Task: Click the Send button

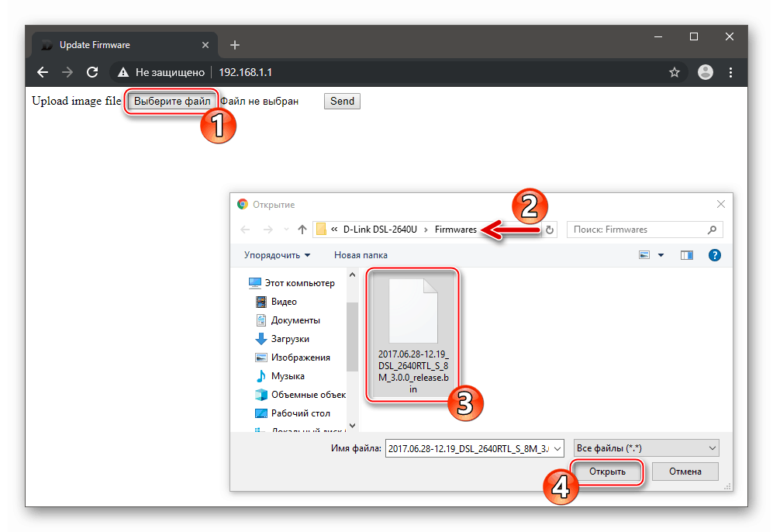Action: [342, 101]
